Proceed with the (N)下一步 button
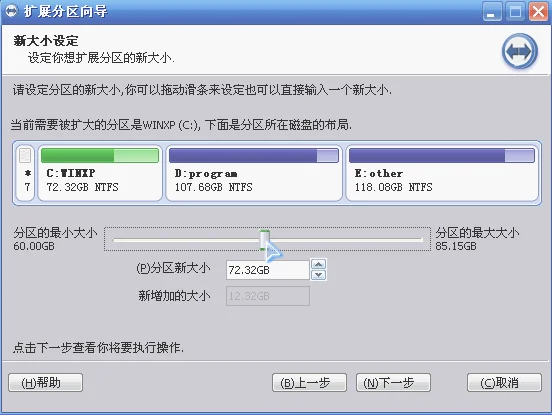Image resolution: width=552 pixels, height=415 pixels. pyautogui.click(x=393, y=383)
